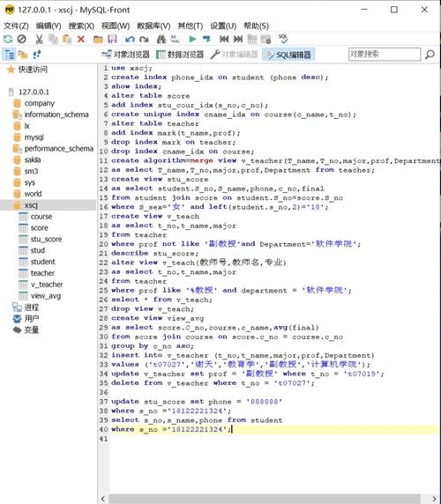The image size is (441, 504).
Task: Run the SQL with green play icon
Action: (192, 40)
